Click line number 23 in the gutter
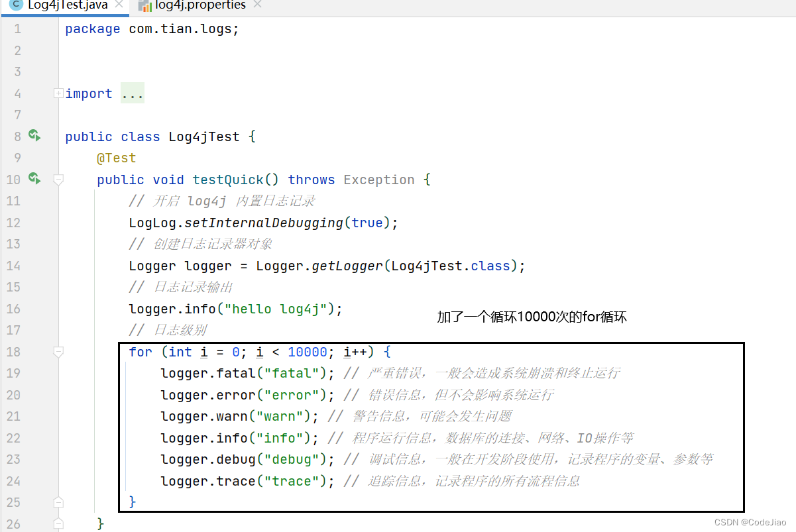 [13, 459]
